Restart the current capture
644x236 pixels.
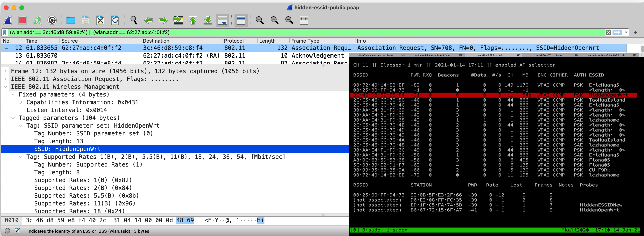coord(37,20)
